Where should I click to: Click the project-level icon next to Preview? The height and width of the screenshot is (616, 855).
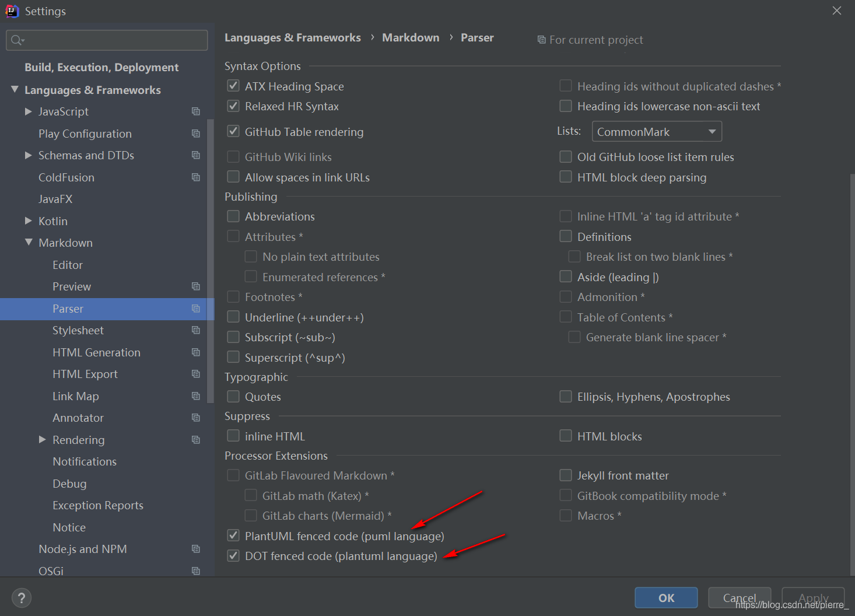pos(196,286)
